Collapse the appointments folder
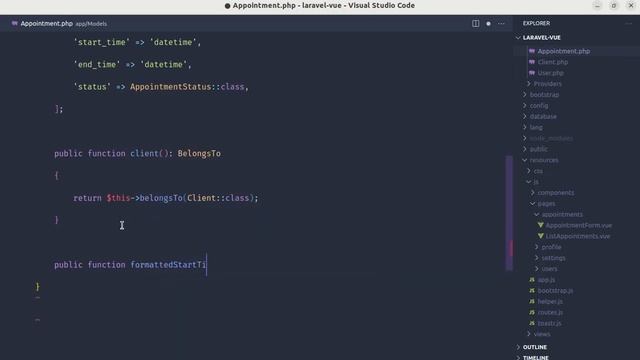 (x=537, y=214)
